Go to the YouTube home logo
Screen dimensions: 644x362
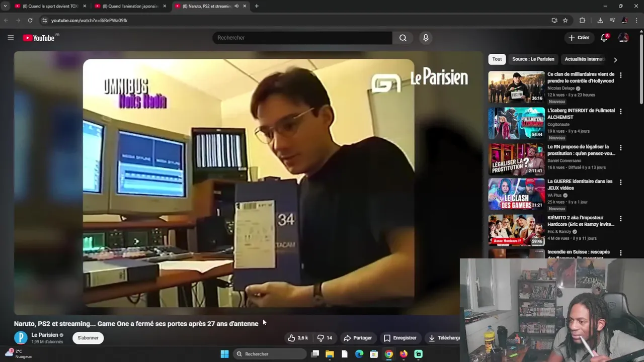39,38
